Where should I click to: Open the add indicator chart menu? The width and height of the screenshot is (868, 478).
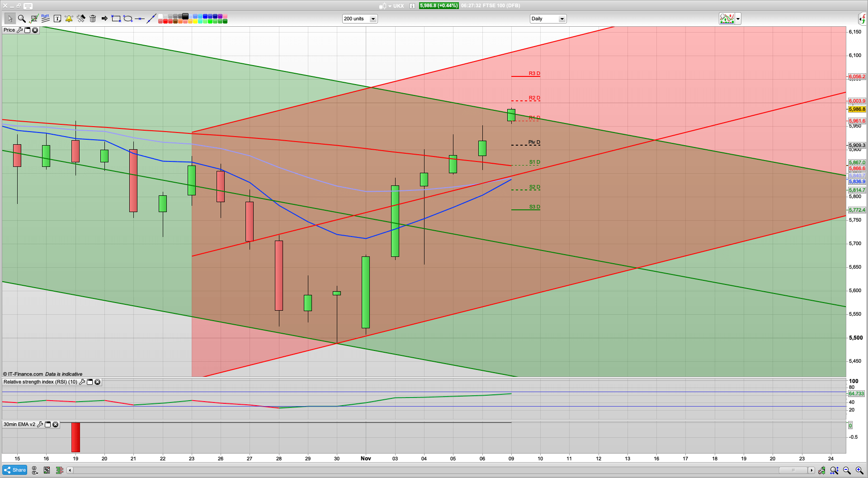pos(727,19)
